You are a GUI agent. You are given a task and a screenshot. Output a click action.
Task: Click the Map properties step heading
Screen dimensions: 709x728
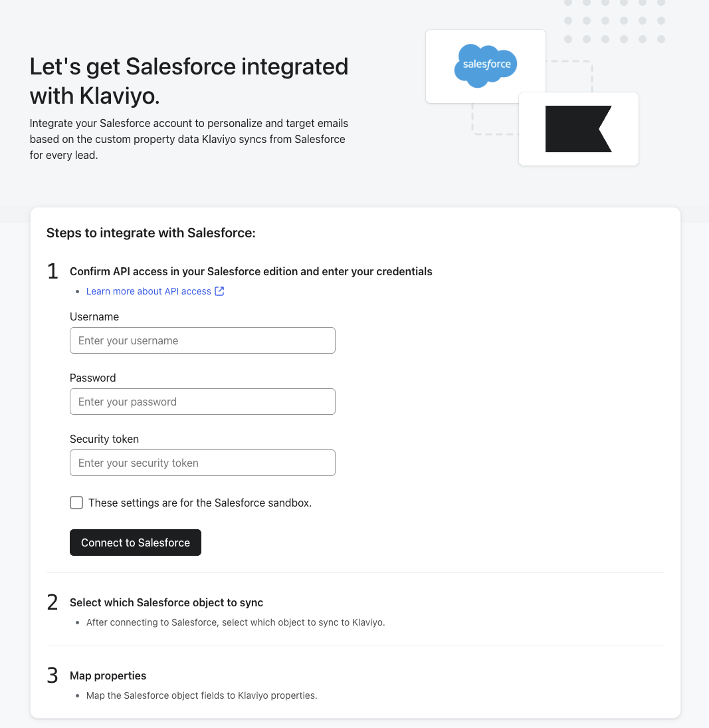click(108, 675)
